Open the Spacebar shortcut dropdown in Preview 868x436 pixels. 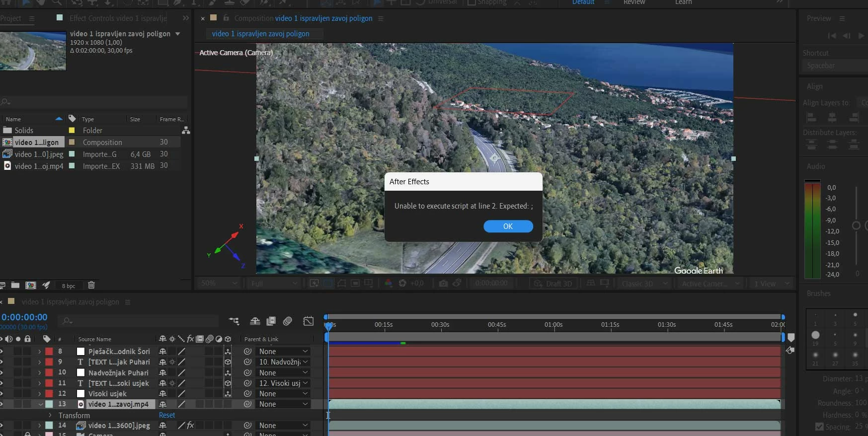(x=835, y=66)
